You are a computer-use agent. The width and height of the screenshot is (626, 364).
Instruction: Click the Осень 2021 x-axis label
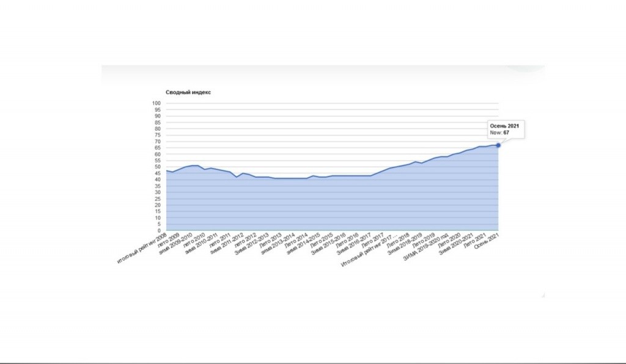click(x=487, y=241)
